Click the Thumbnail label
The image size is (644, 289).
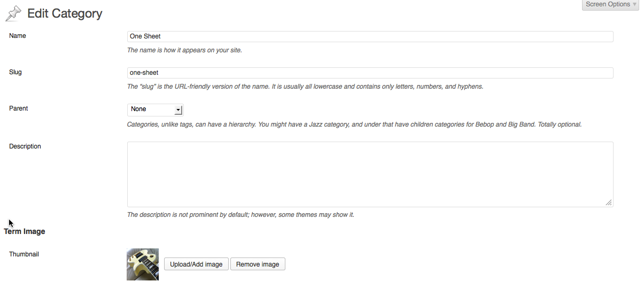click(x=24, y=254)
